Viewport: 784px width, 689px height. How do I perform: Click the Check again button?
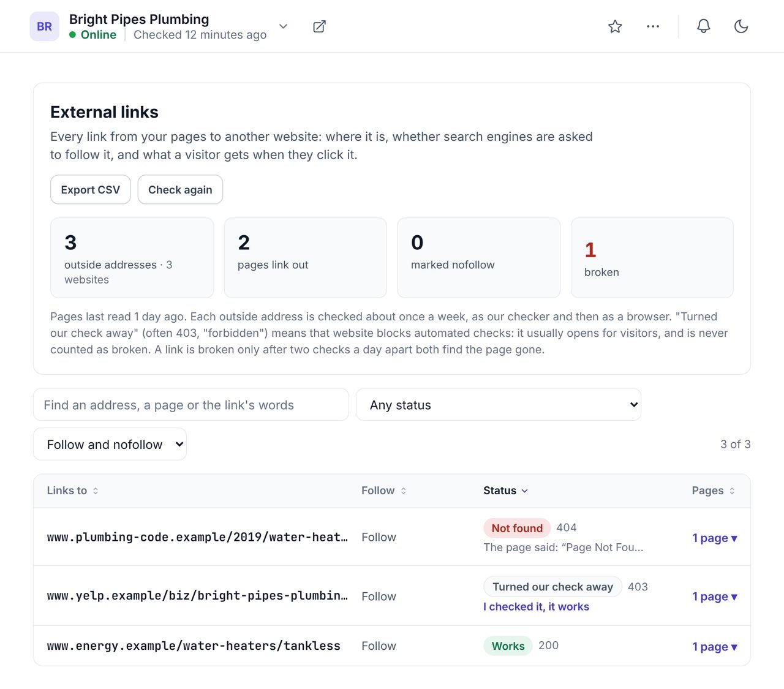[x=180, y=190]
